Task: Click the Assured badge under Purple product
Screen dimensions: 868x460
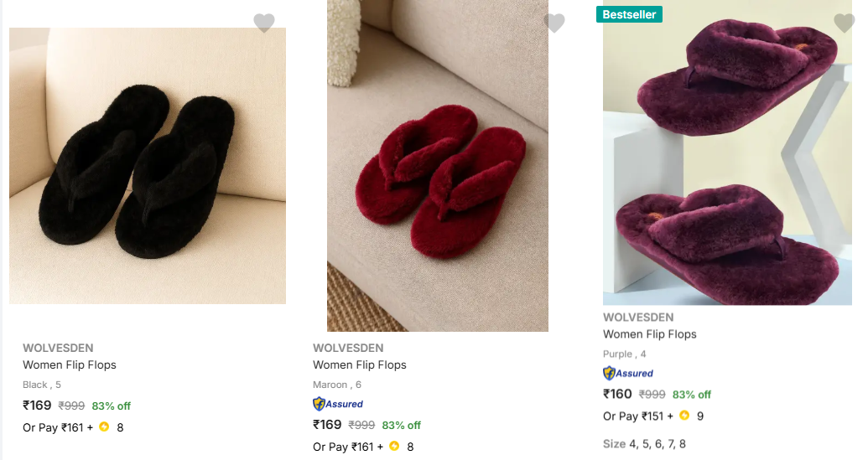Action: [628, 373]
